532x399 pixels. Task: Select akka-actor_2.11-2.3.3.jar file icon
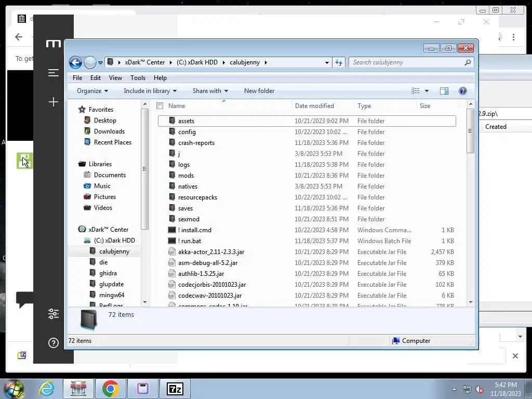[172, 252]
